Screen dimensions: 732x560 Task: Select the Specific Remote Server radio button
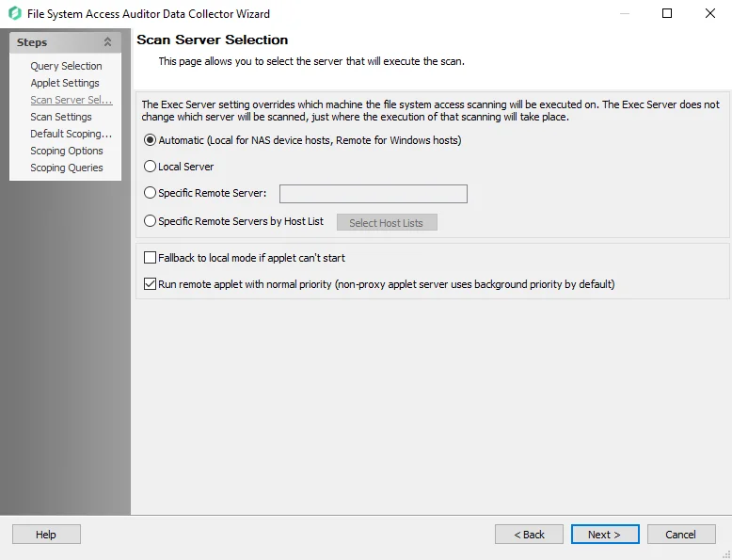(150, 192)
